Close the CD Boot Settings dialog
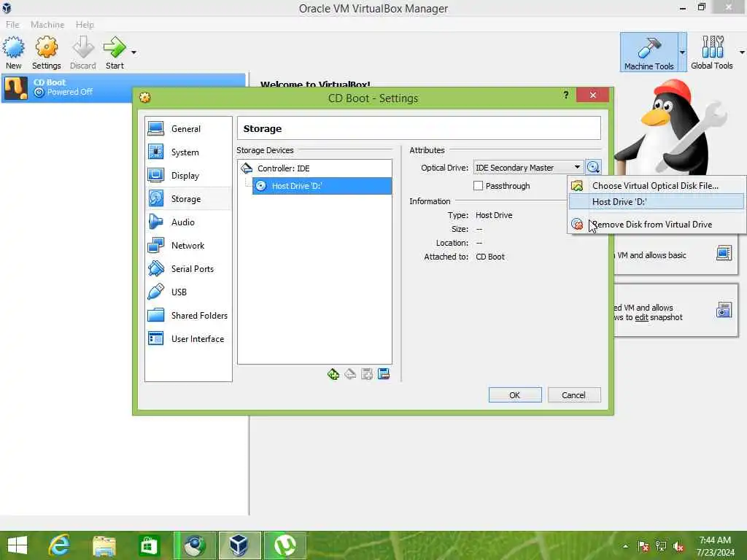This screenshot has height=560, width=747. coord(592,95)
